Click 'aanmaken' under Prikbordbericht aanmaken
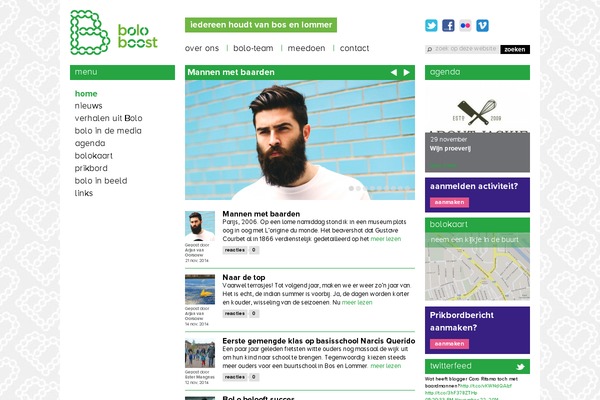 tap(449, 344)
